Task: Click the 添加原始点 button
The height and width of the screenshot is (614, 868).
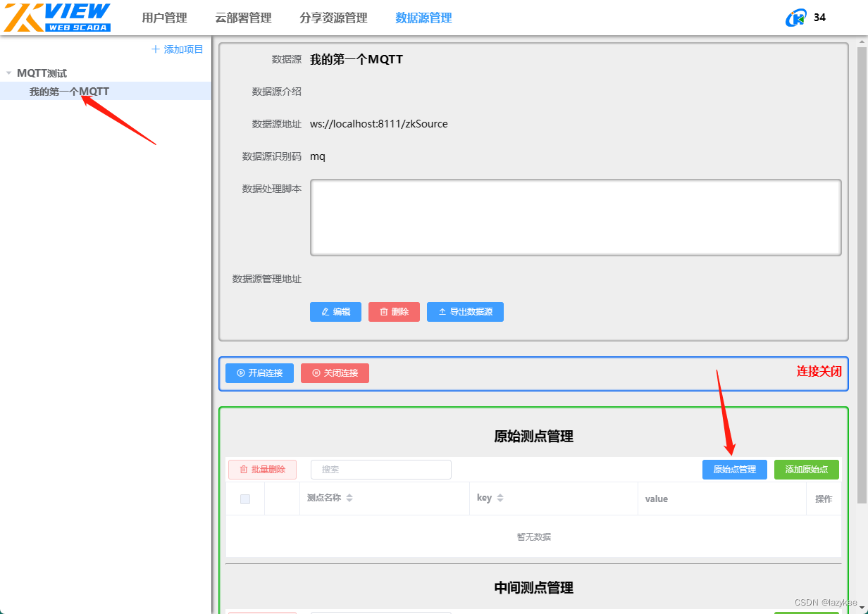Action: coord(806,470)
